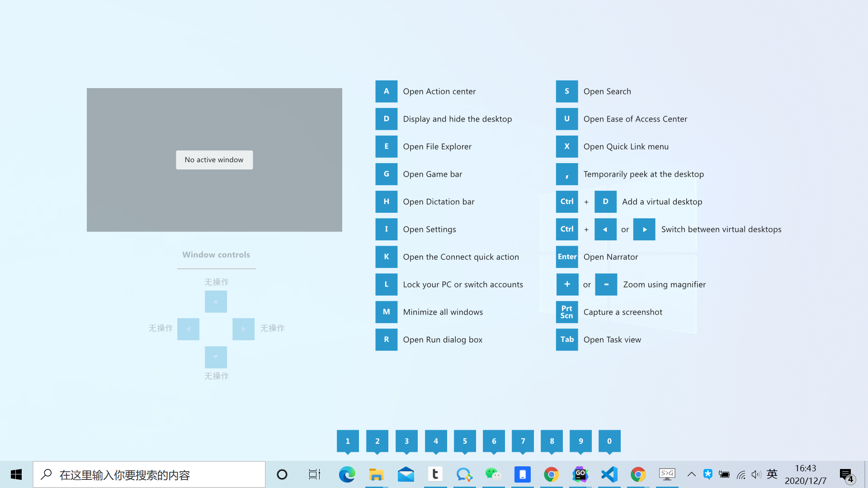Expand the hidden system tray icons chevron

691,474
